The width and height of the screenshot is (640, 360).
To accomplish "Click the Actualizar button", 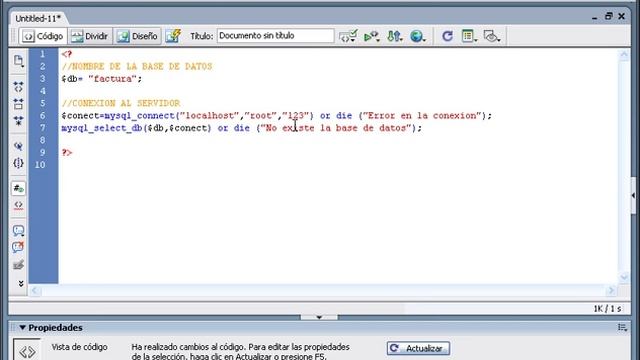I will (418, 348).
